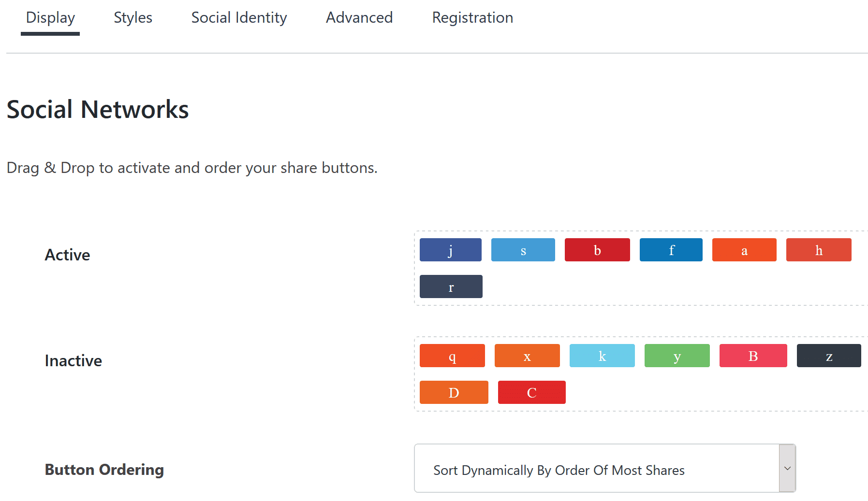Click the blue 'j' active network button
This screenshot has width=868, height=501.
450,250
